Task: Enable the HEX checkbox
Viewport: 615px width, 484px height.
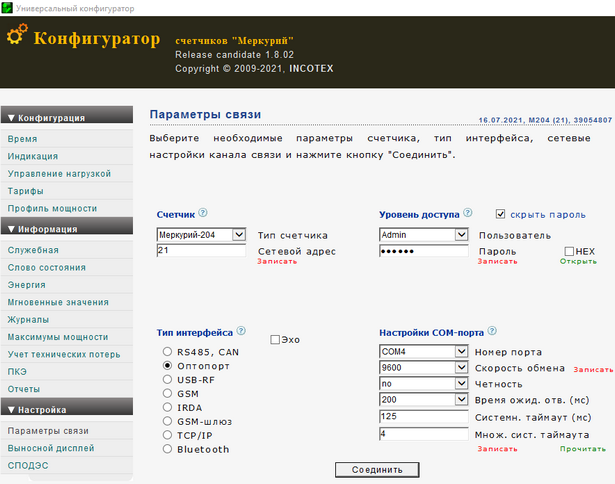Action: click(x=569, y=251)
